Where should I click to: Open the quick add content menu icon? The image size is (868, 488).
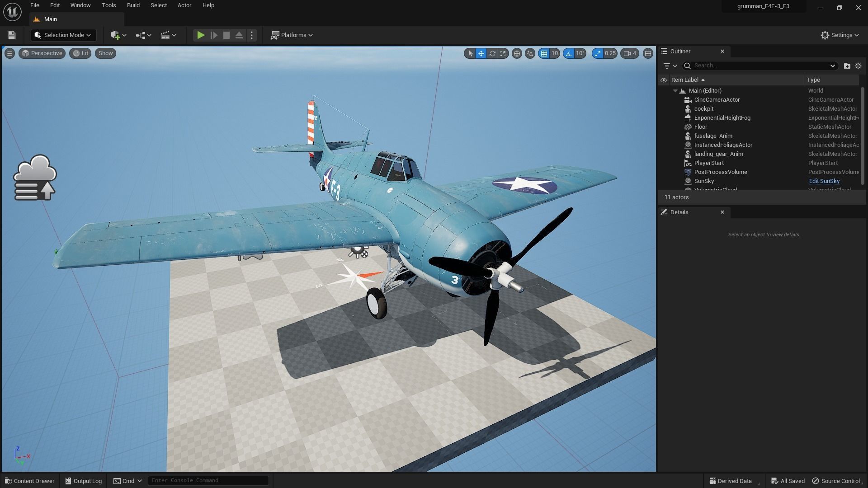pos(118,35)
